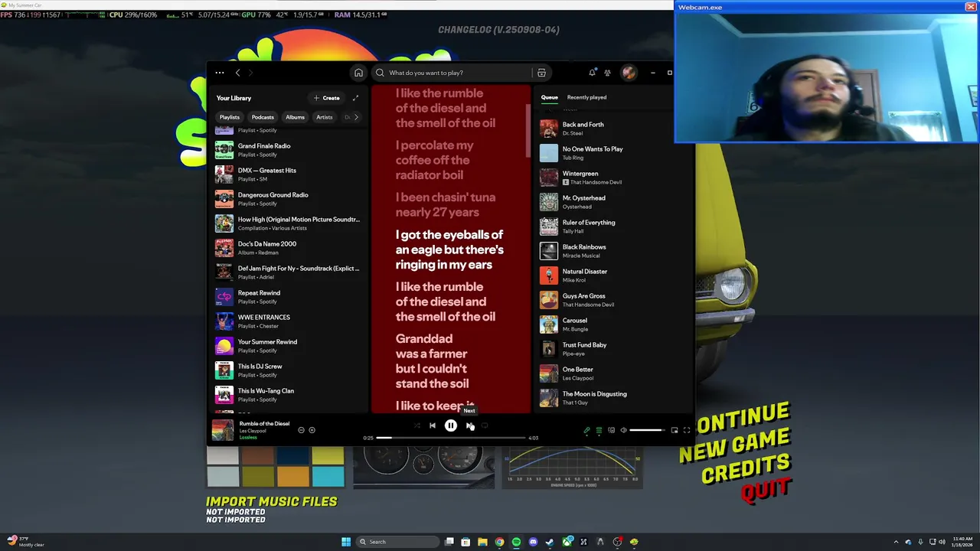The width and height of the screenshot is (980, 551).
Task: Click Les Claypool artist link in player bar
Action: (x=253, y=431)
